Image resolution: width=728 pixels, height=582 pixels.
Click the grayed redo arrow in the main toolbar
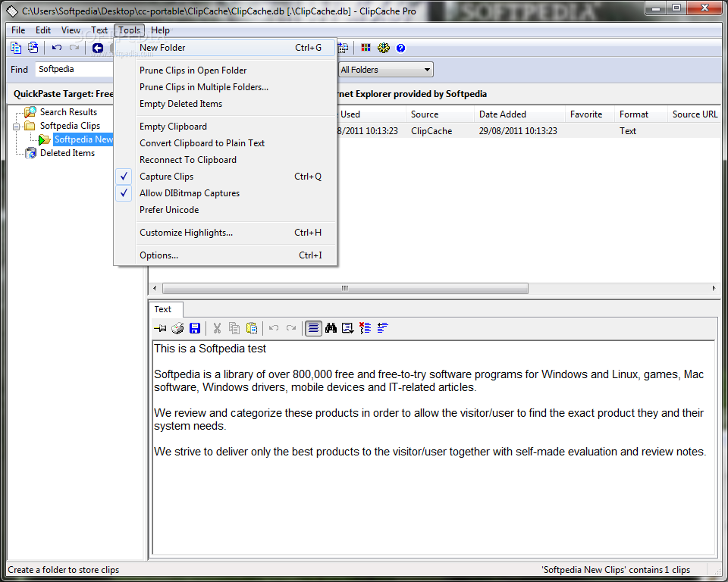pos(74,48)
